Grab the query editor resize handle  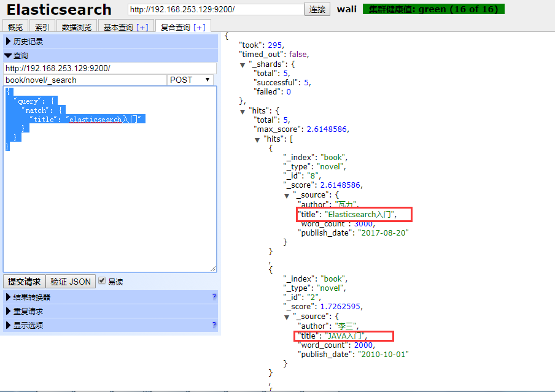[213, 269]
